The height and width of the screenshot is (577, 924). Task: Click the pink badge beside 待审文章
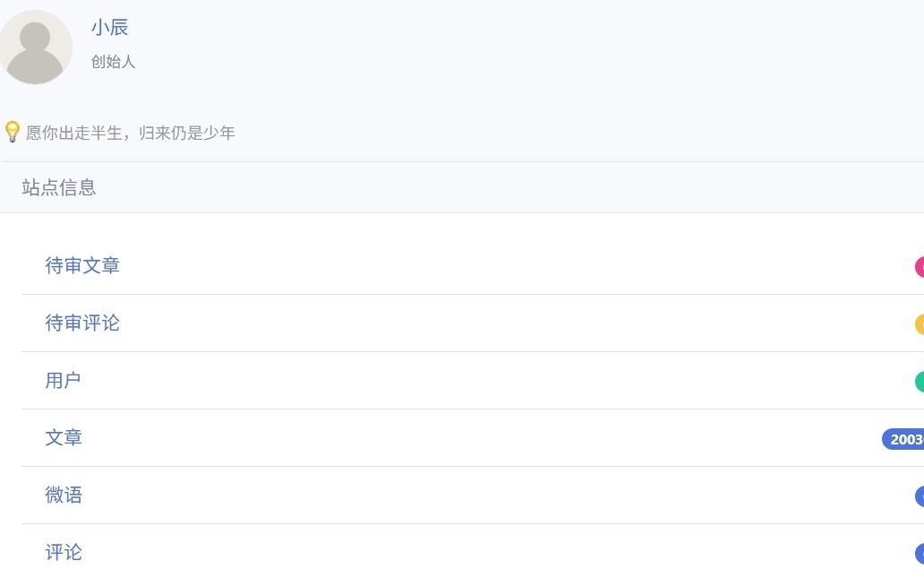[x=920, y=267]
